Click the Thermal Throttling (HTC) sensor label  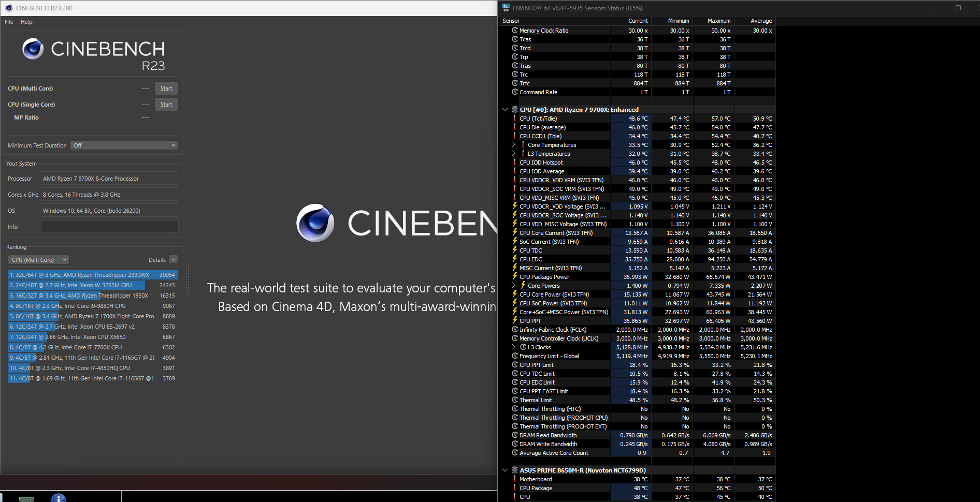coord(550,409)
